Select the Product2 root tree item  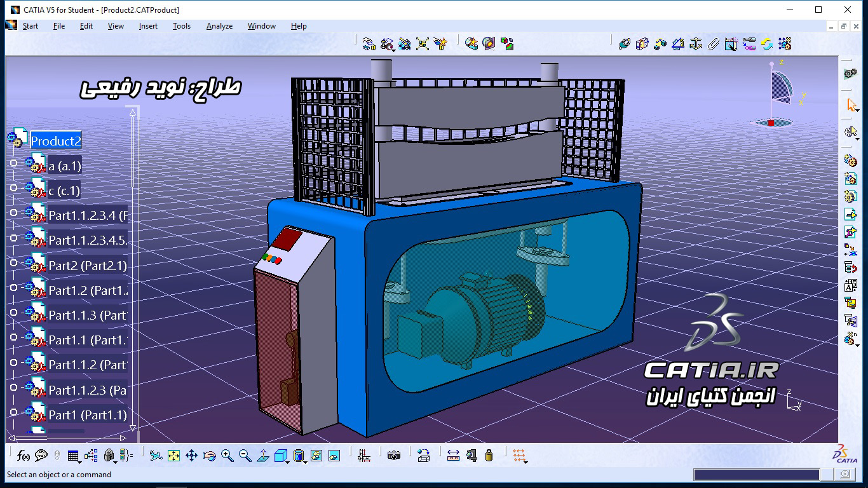[56, 141]
